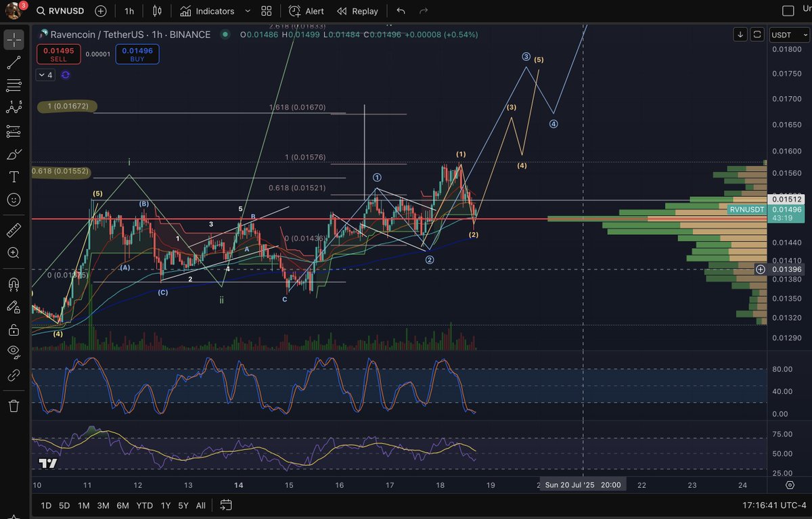This screenshot has height=519, width=812.
Task: Expand the favorite indicators chevron next to Indicators
Action: (x=247, y=12)
